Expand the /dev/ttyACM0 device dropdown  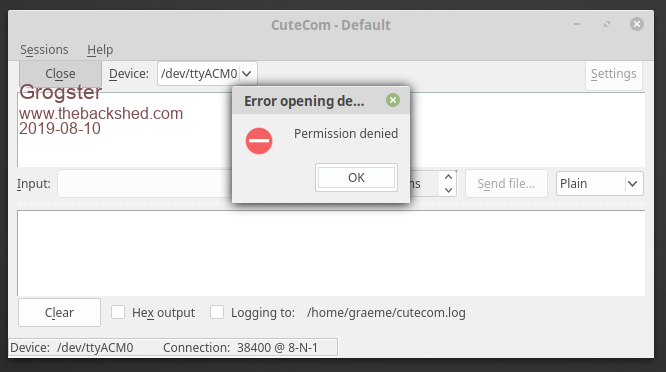[x=247, y=74]
